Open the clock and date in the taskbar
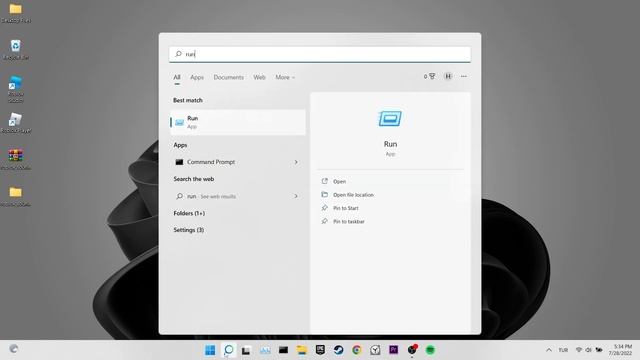 620,350
